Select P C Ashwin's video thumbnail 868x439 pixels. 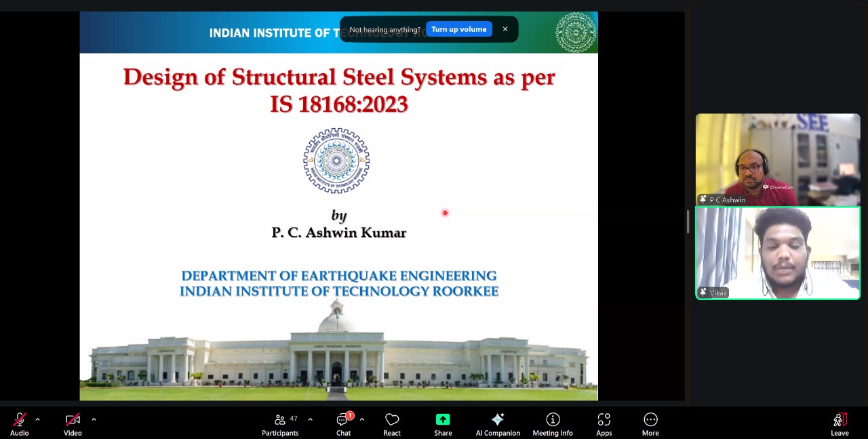pos(778,159)
